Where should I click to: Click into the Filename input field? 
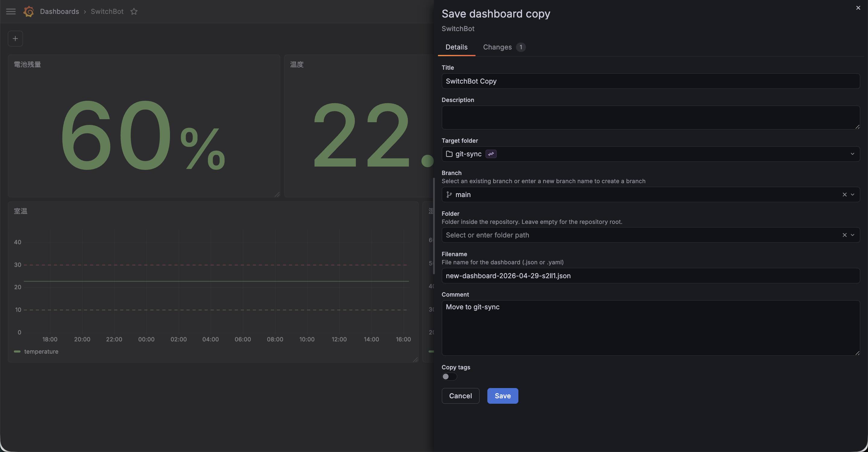(650, 275)
